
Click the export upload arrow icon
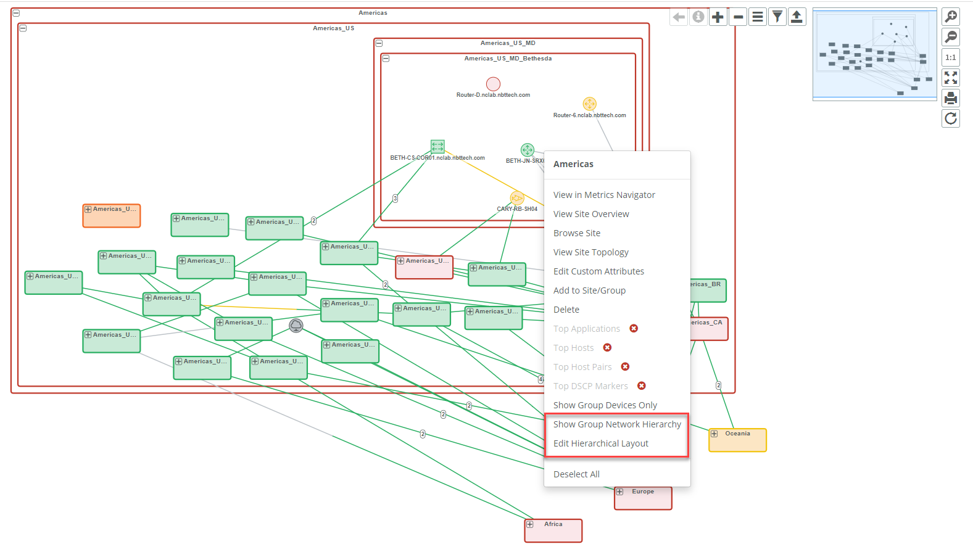[797, 17]
